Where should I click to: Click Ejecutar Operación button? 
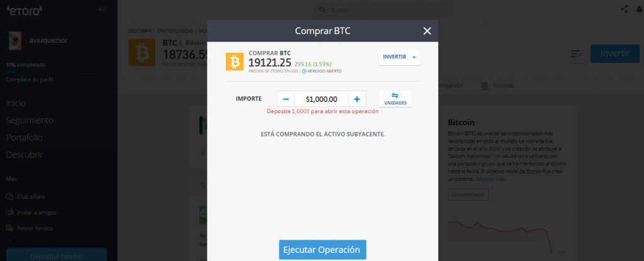point(323,250)
